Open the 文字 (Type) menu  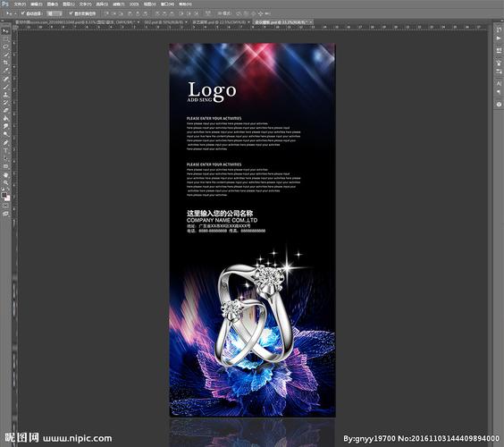point(85,4)
